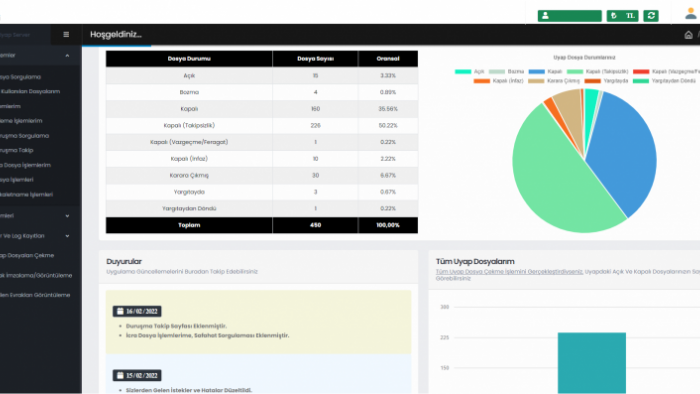Expand the sidebar section below Vekaletname İşlemleri
700x394 pixels.
(67, 216)
